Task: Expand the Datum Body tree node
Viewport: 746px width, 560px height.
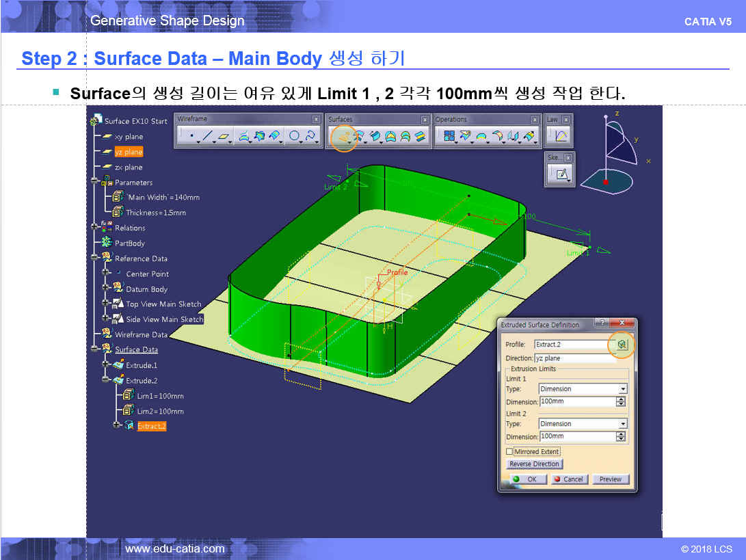Action: click(x=107, y=289)
